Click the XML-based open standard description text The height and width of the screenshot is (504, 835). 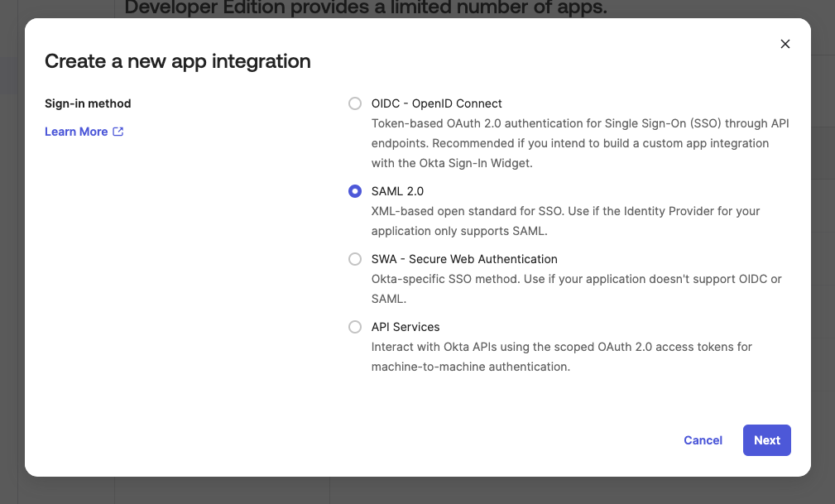pos(565,221)
